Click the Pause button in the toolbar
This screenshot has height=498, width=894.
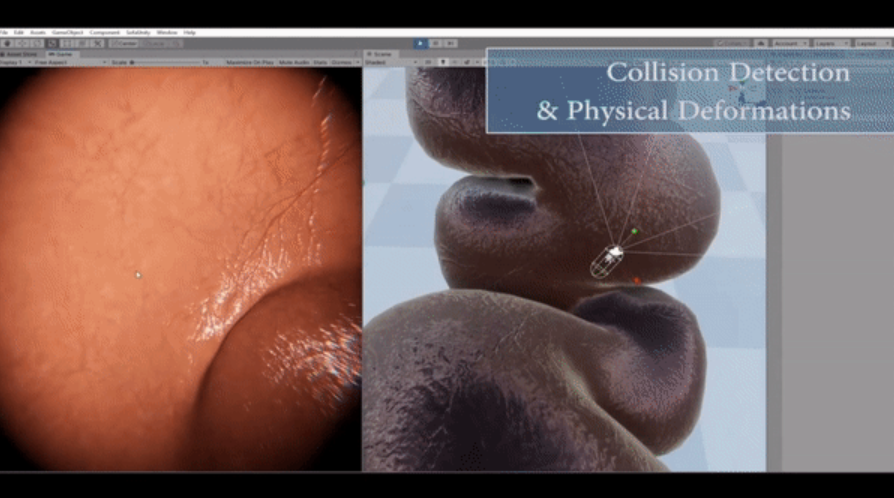[437, 43]
